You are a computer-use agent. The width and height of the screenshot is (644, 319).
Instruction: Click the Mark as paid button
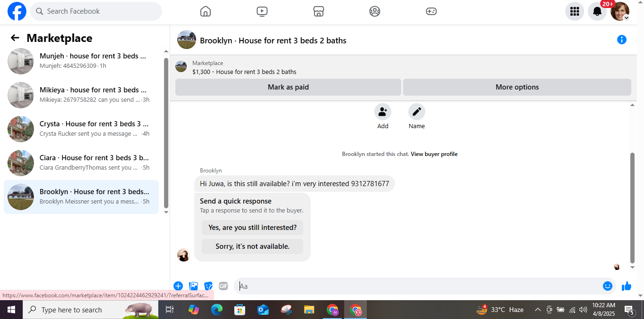[288, 87]
